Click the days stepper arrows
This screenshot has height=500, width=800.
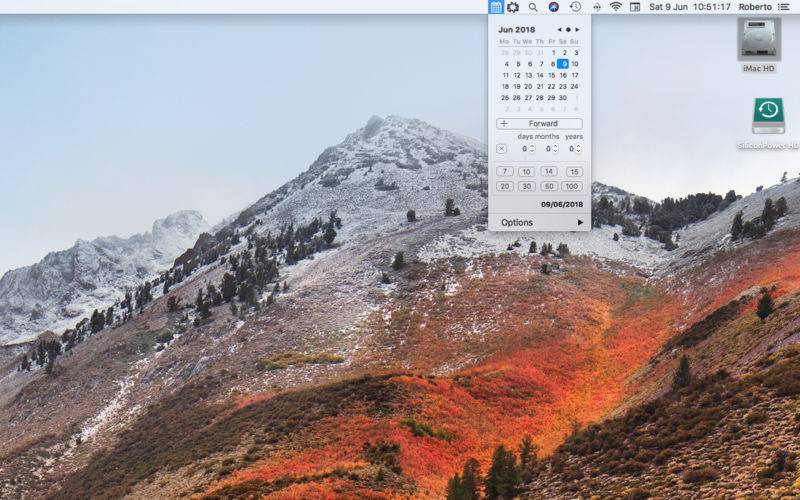(x=532, y=149)
